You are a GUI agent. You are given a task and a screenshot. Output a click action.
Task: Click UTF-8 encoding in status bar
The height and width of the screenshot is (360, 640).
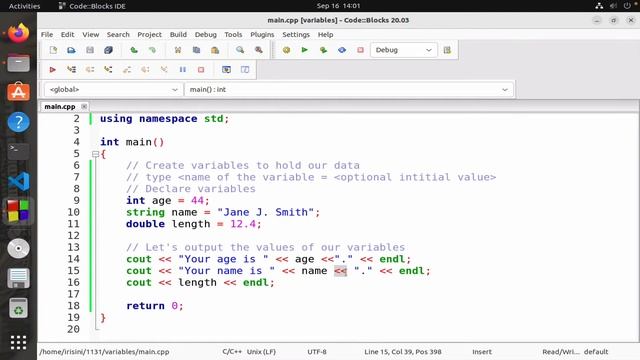(317, 351)
